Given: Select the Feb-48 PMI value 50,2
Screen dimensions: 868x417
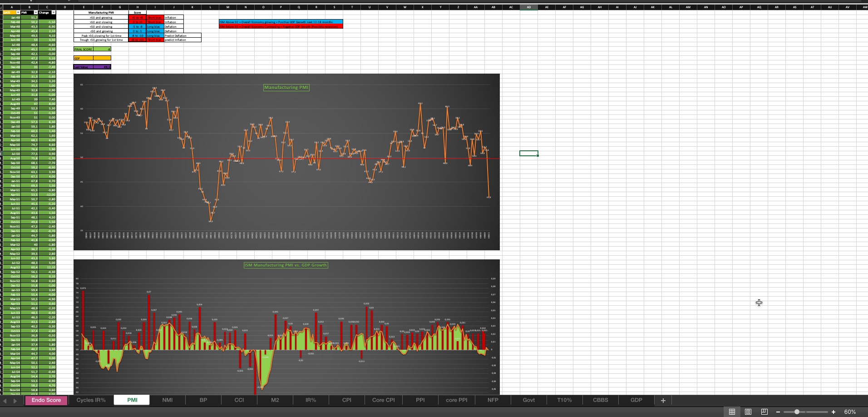Looking at the screenshot, I should pyautogui.click(x=30, y=22).
